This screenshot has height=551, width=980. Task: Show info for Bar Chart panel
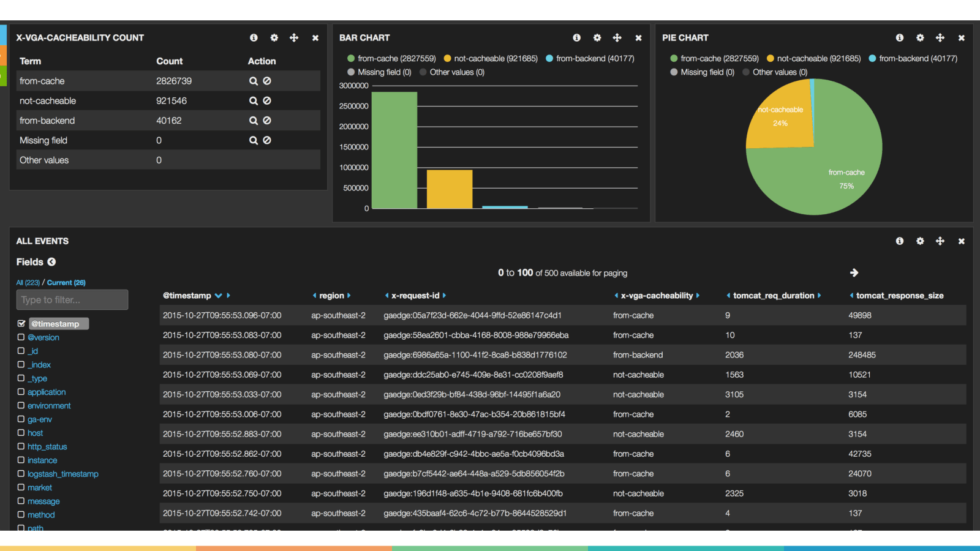(576, 38)
